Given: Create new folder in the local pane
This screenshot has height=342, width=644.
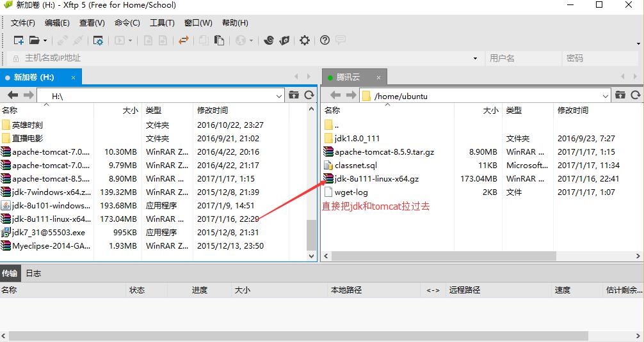Looking at the screenshot, I should (294, 95).
